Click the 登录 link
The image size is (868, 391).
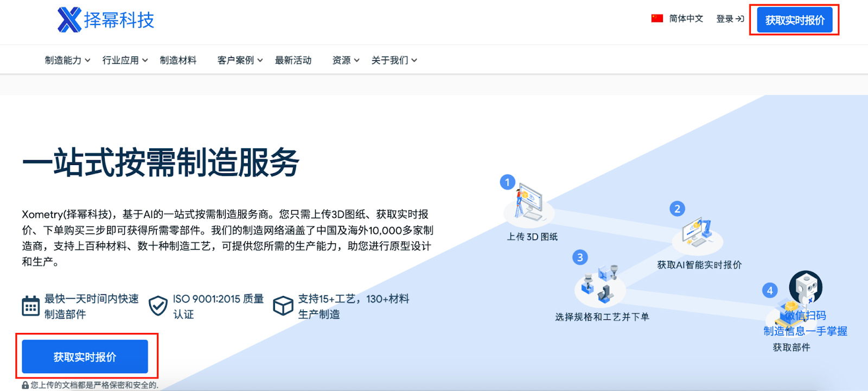(x=730, y=19)
